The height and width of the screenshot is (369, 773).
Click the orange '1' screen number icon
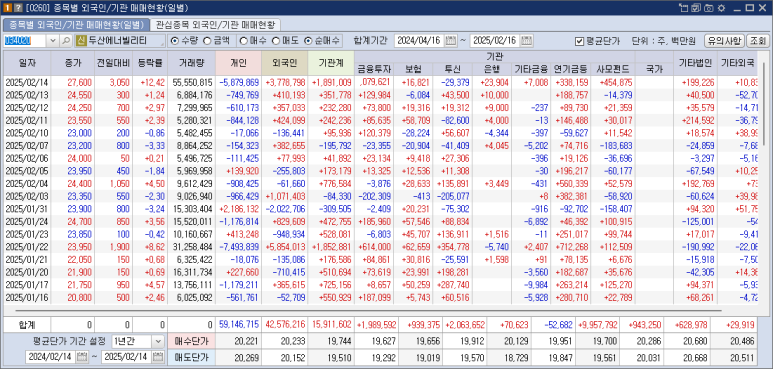click(7, 8)
